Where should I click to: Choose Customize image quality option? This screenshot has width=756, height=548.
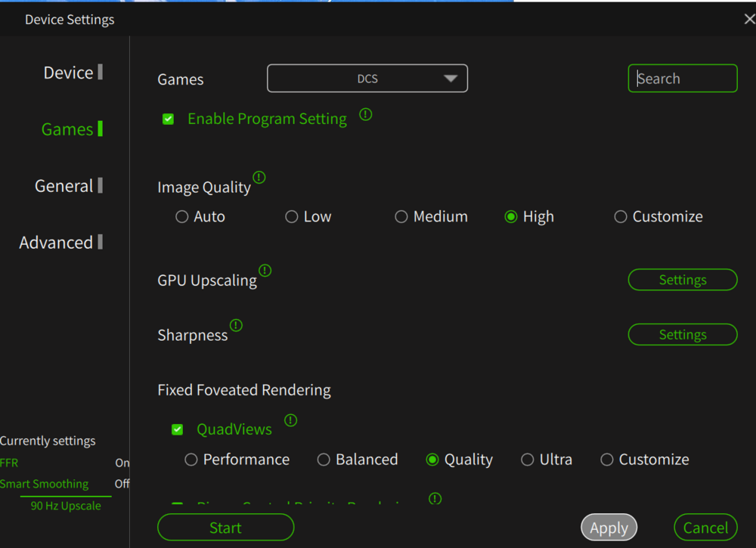click(621, 217)
